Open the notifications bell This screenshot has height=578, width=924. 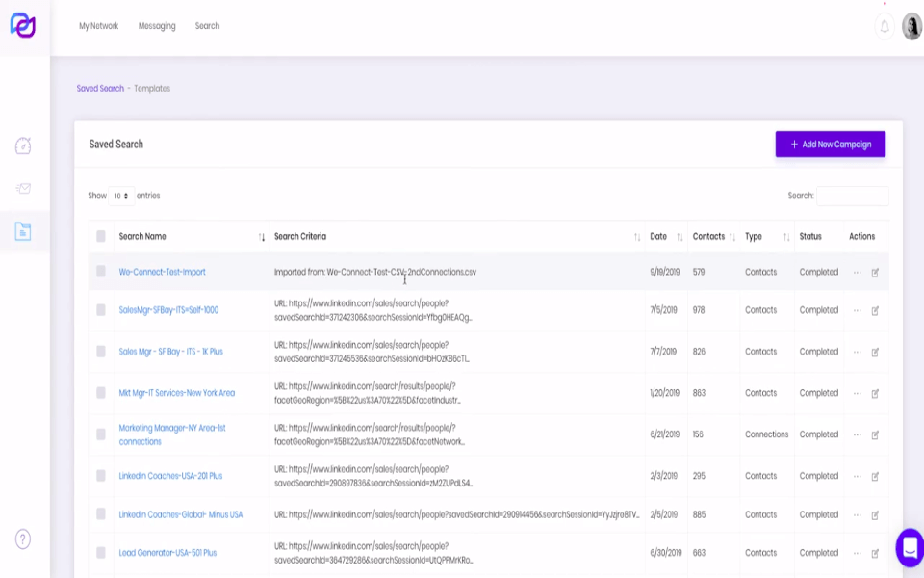click(x=885, y=27)
